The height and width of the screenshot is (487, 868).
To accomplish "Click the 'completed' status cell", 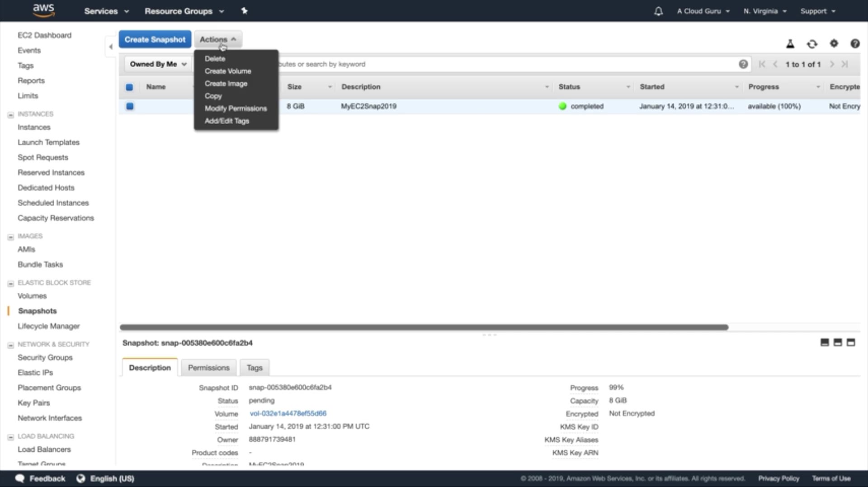I will (x=587, y=106).
